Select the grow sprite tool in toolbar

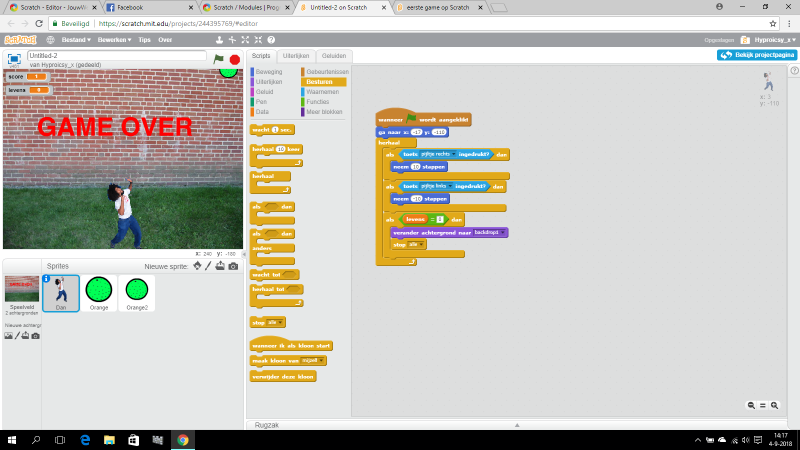(245, 40)
